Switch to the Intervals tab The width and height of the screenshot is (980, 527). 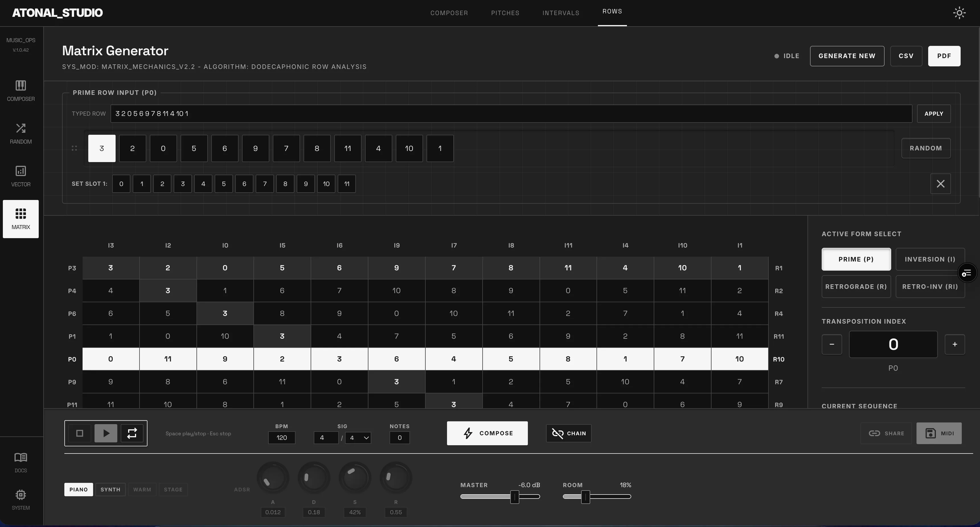pyautogui.click(x=561, y=13)
